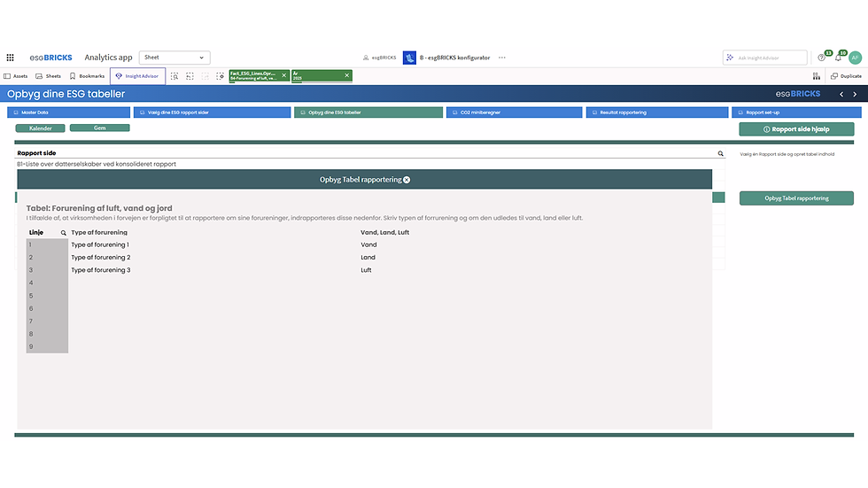Navigate to CO2 miniberegner tab
Screen dimensions: 868x488
pyautogui.click(x=515, y=112)
